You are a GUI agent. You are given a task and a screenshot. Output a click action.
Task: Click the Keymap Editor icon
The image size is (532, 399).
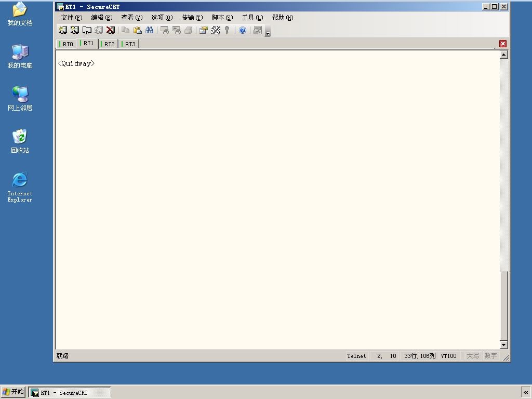[x=216, y=30]
